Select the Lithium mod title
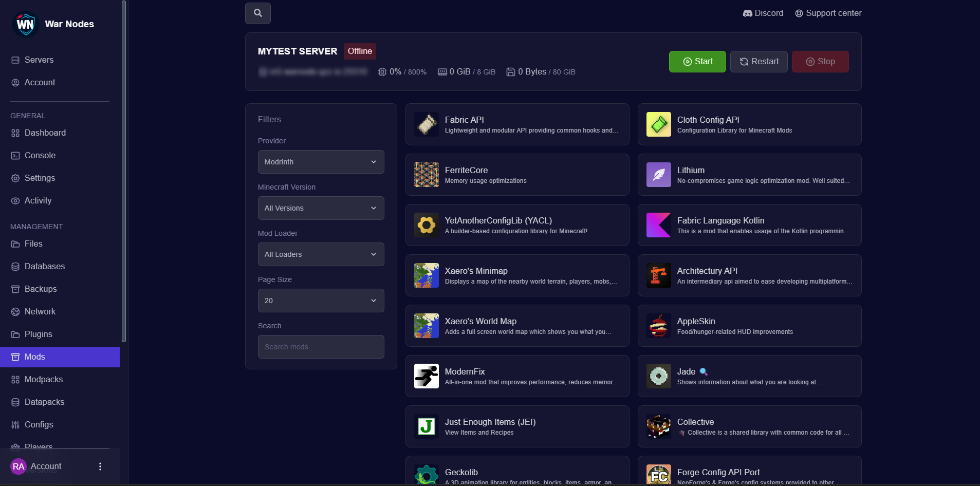980x486 pixels. click(x=691, y=170)
